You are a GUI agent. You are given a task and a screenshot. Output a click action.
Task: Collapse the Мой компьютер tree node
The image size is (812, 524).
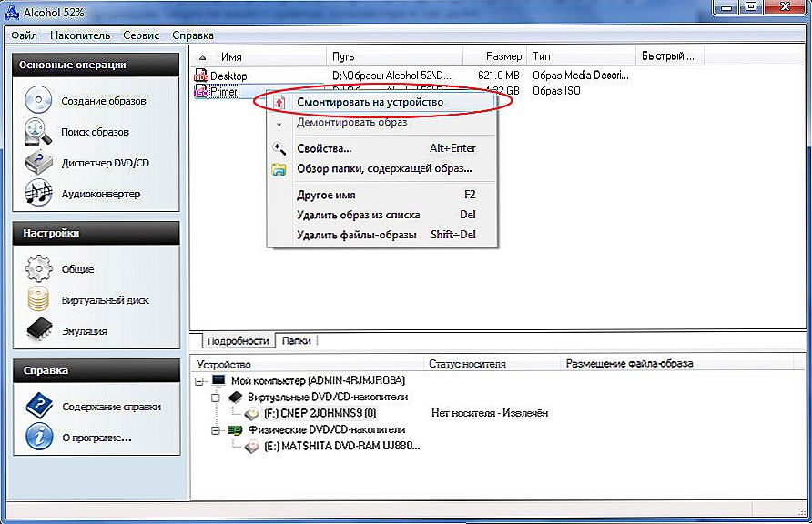tap(199, 381)
